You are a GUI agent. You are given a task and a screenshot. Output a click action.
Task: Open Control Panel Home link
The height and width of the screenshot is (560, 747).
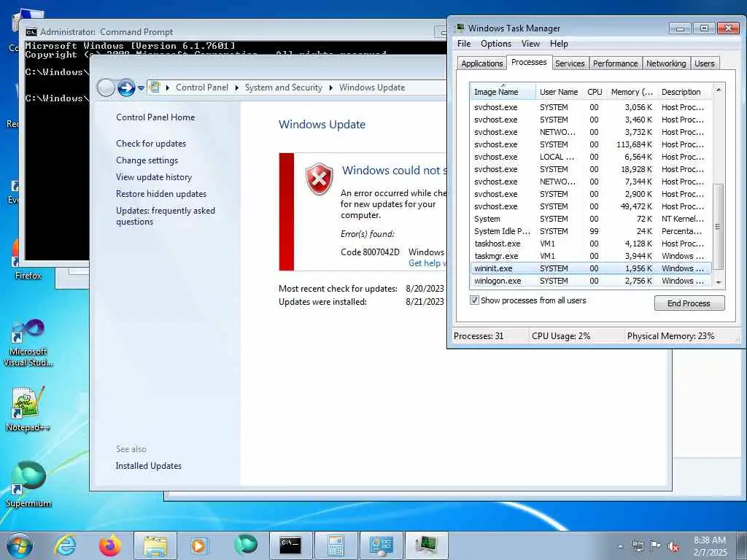[x=155, y=117]
